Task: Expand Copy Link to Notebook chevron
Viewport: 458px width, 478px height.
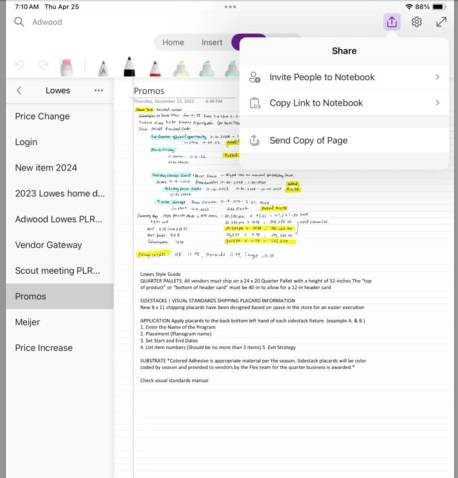Action: click(x=437, y=103)
